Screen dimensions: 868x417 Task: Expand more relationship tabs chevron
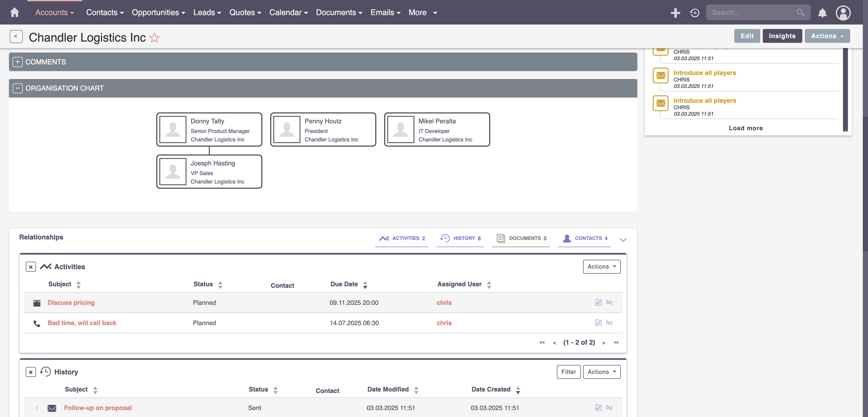(x=623, y=239)
